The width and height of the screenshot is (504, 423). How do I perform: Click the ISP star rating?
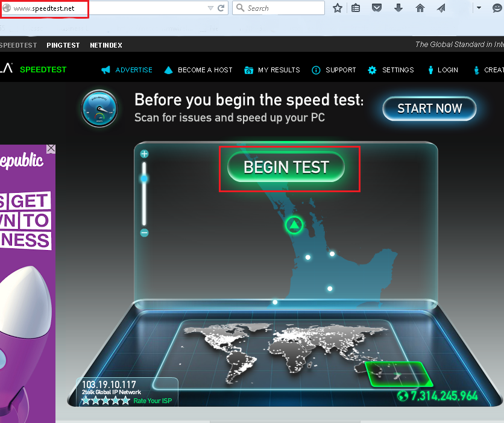click(106, 401)
